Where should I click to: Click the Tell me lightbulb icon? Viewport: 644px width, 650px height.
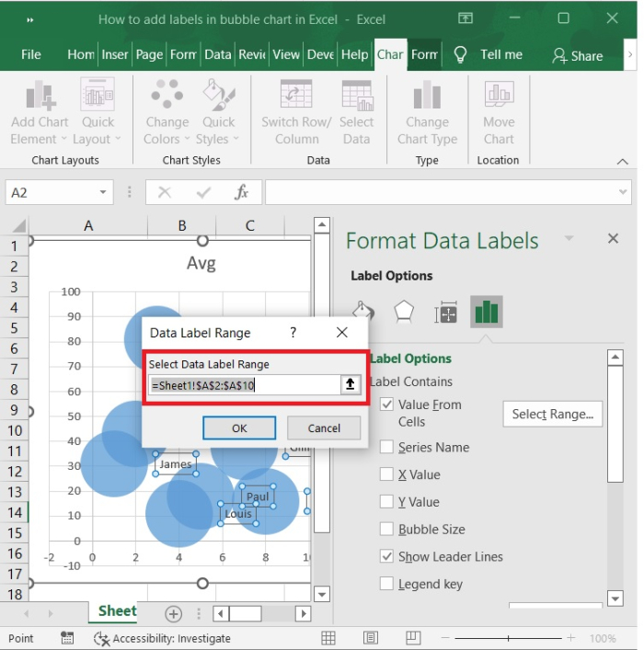point(460,54)
